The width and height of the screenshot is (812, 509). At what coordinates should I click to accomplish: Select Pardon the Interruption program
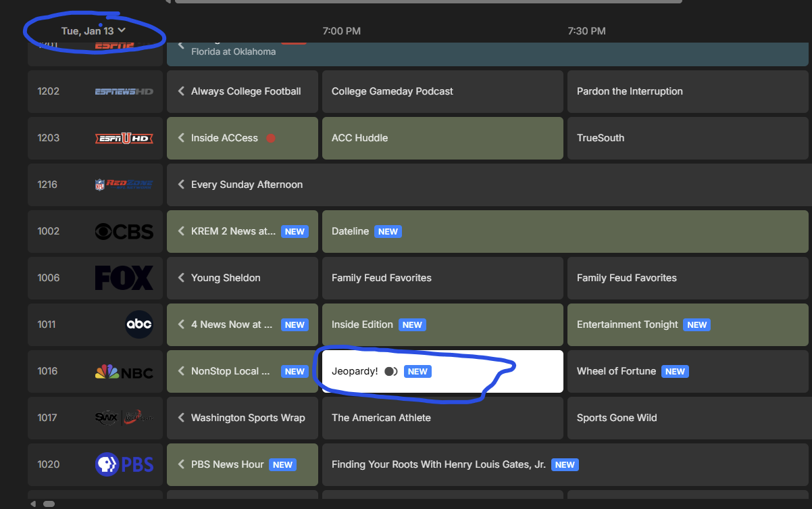(688, 91)
